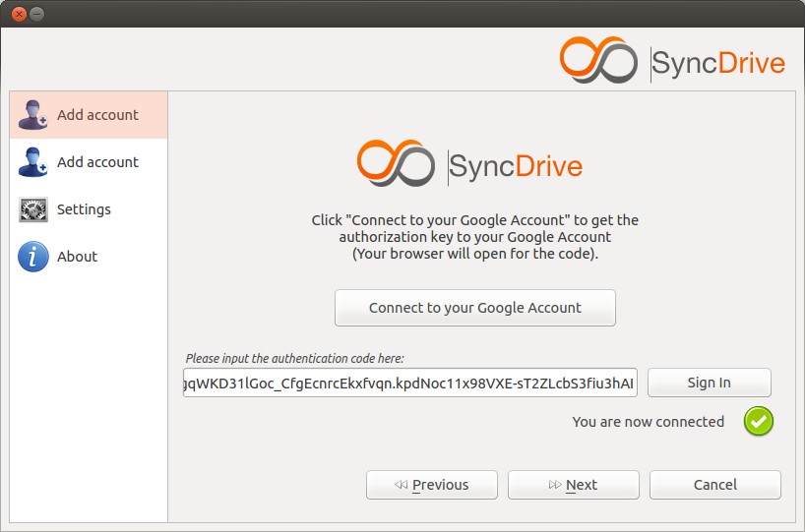Click the SyncDrive logo in the header

pyautogui.click(x=672, y=60)
